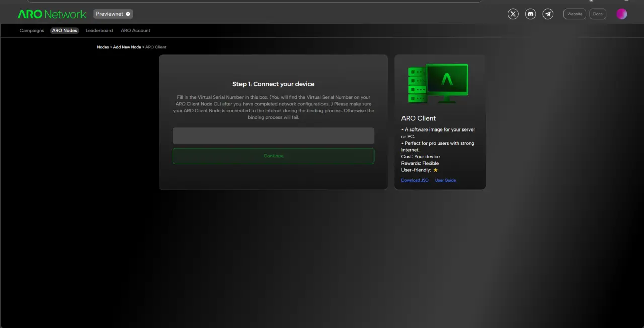This screenshot has height=328, width=644.
Task: Open the User Guide link
Action: click(445, 180)
